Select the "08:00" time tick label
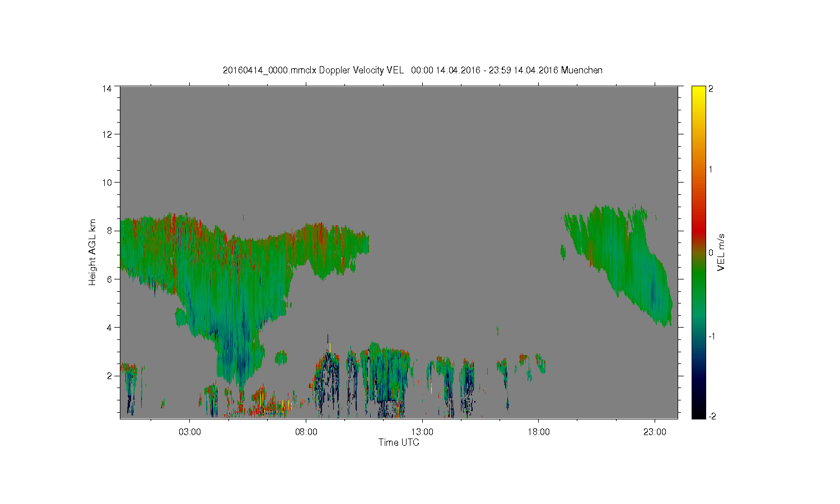This screenshot has width=840, height=504. [306, 432]
